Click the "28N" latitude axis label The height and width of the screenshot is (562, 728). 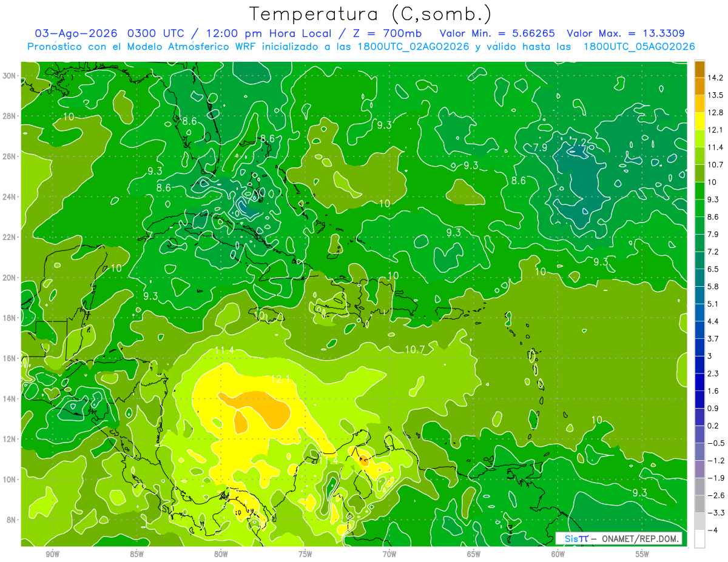[x=10, y=116]
